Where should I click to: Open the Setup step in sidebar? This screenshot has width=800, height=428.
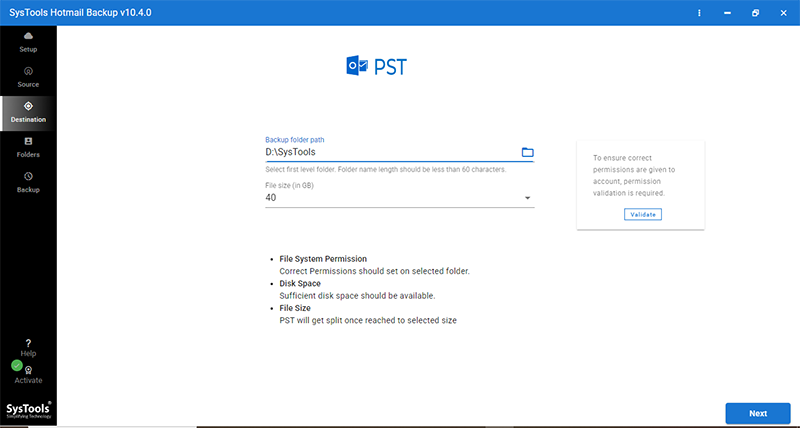(x=28, y=42)
